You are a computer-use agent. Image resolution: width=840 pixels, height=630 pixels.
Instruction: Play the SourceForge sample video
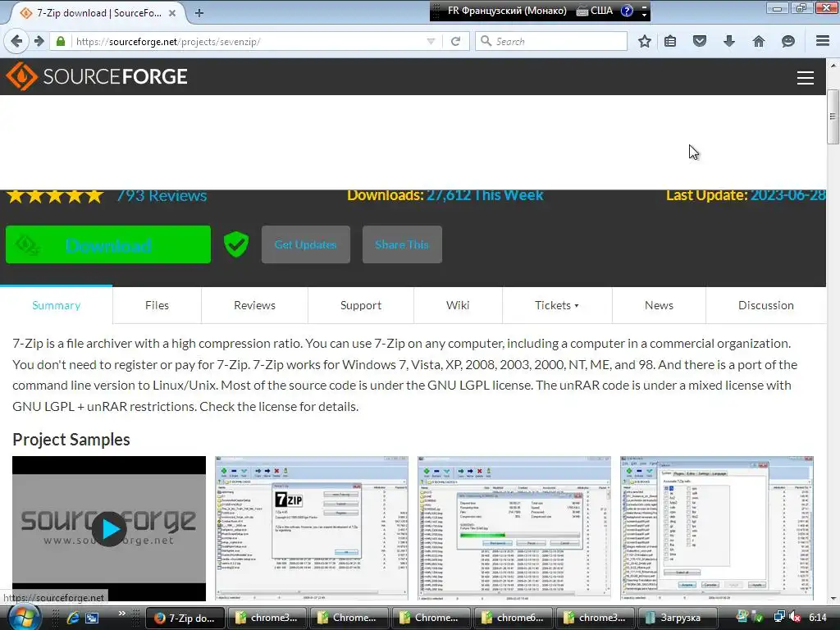point(109,529)
